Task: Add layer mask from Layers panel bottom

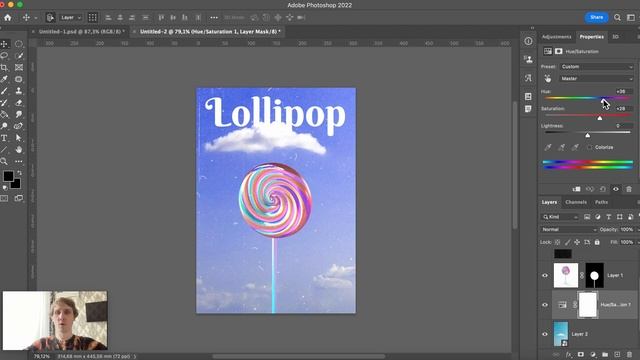Action: 580,355
